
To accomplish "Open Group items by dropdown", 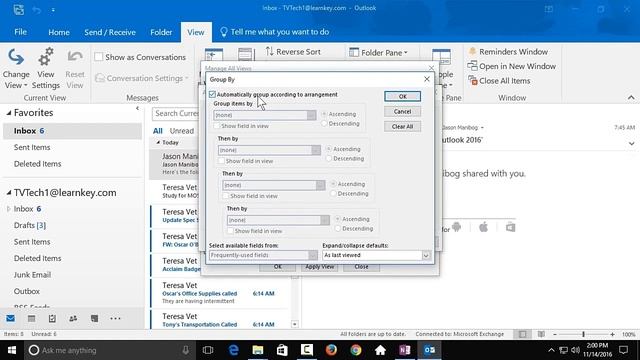I will pyautogui.click(x=311, y=115).
